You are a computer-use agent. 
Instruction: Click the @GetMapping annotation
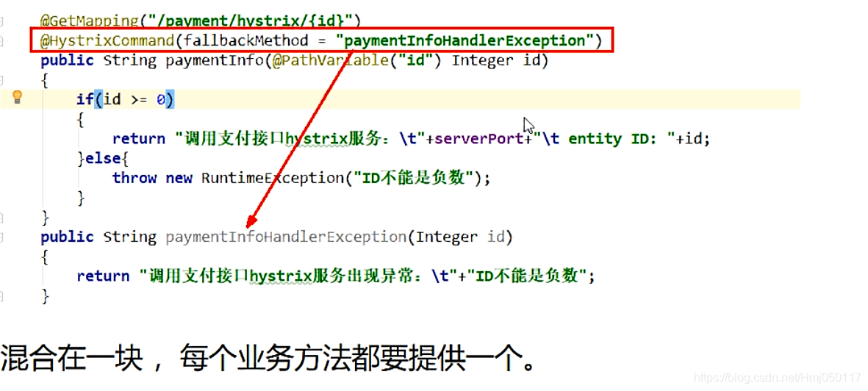click(x=89, y=21)
